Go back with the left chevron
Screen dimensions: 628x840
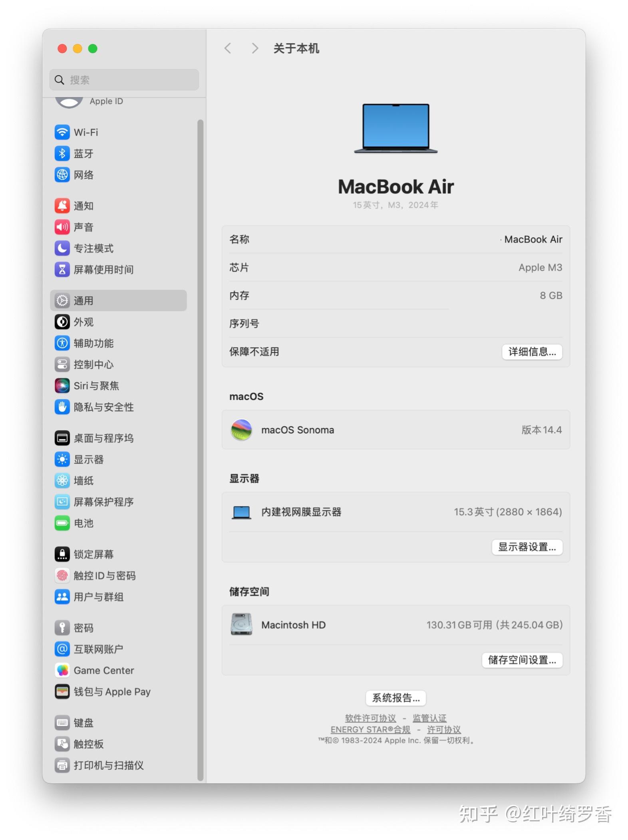[x=228, y=48]
